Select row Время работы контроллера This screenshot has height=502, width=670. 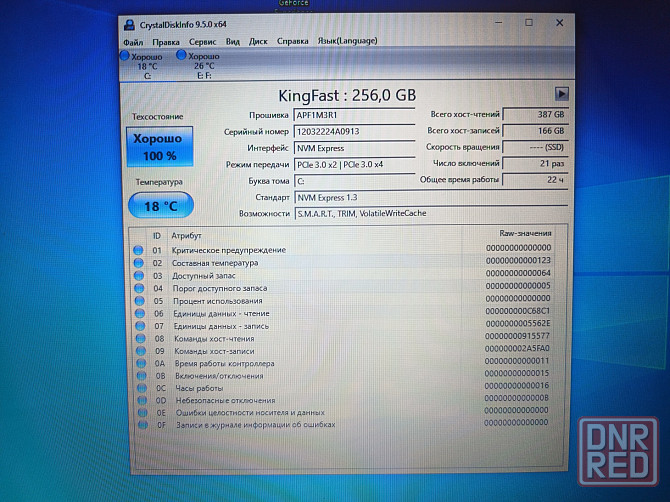coord(344,363)
